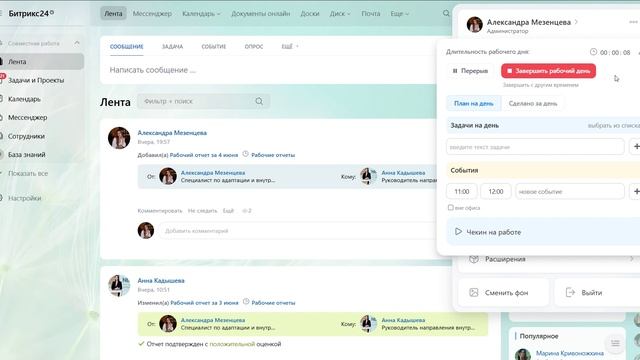Click clock icon before Рабочие отчеты in first post
The width and height of the screenshot is (640, 360).
246,154
